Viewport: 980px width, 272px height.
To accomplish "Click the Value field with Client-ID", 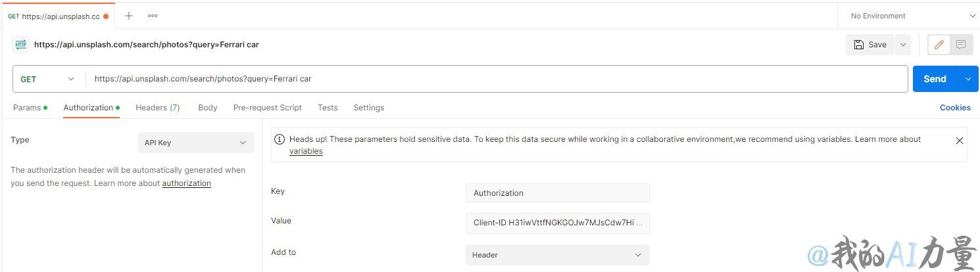I will 557,223.
